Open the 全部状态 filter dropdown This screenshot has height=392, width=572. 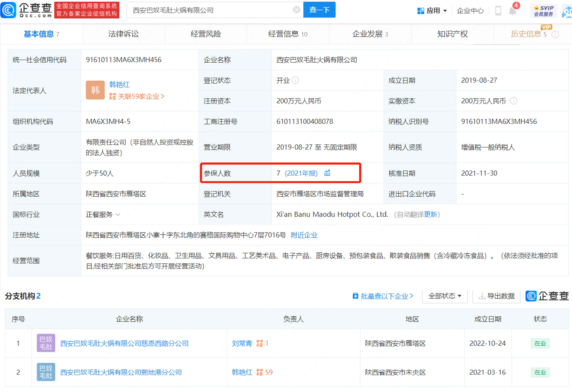(445, 296)
